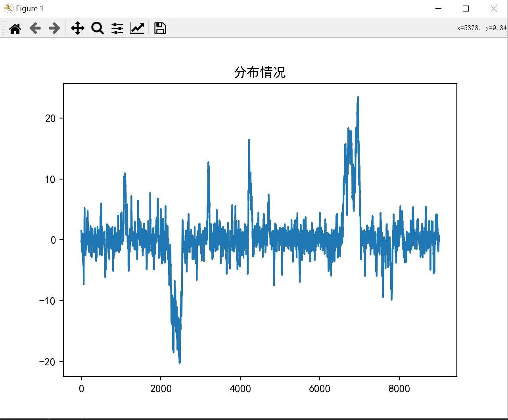
Task: Click the y-axis tick label 20
Action: click(51, 118)
